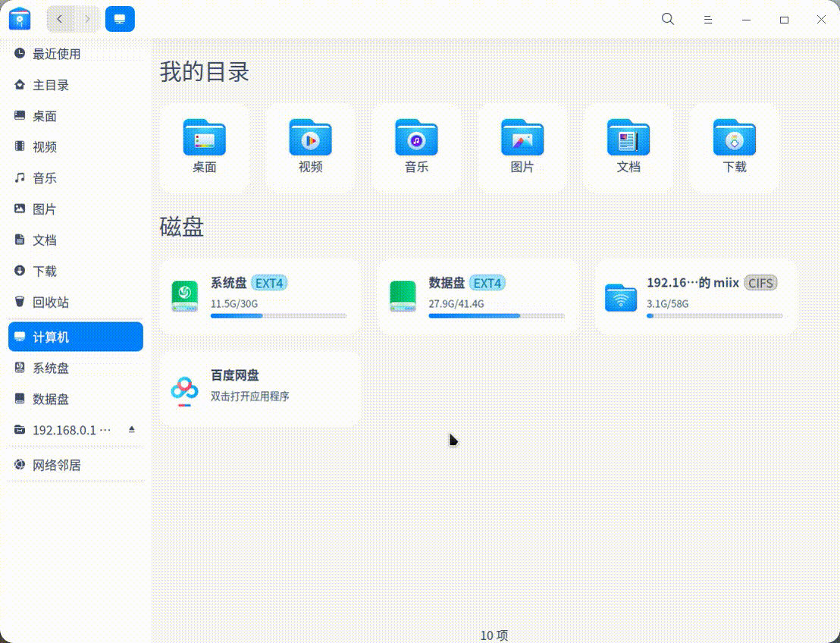This screenshot has width=840, height=643.
Task: Open the 音乐 folder icon in 我的目录
Action: coord(415,139)
